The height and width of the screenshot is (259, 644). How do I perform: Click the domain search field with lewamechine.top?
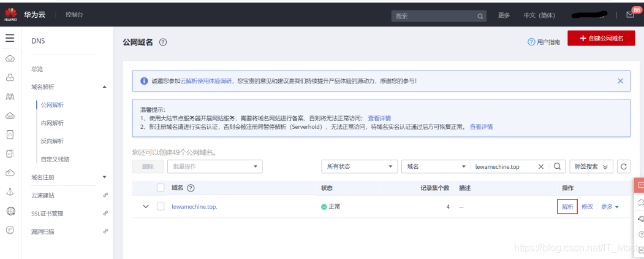tap(503, 166)
